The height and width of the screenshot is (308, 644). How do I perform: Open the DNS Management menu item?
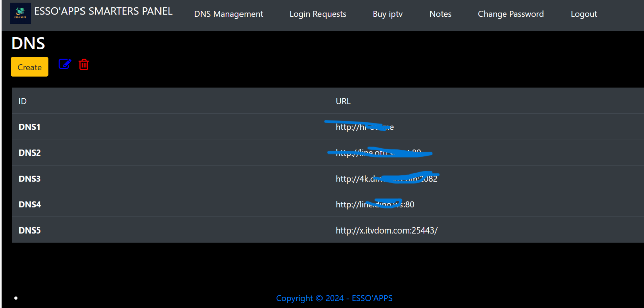228,14
